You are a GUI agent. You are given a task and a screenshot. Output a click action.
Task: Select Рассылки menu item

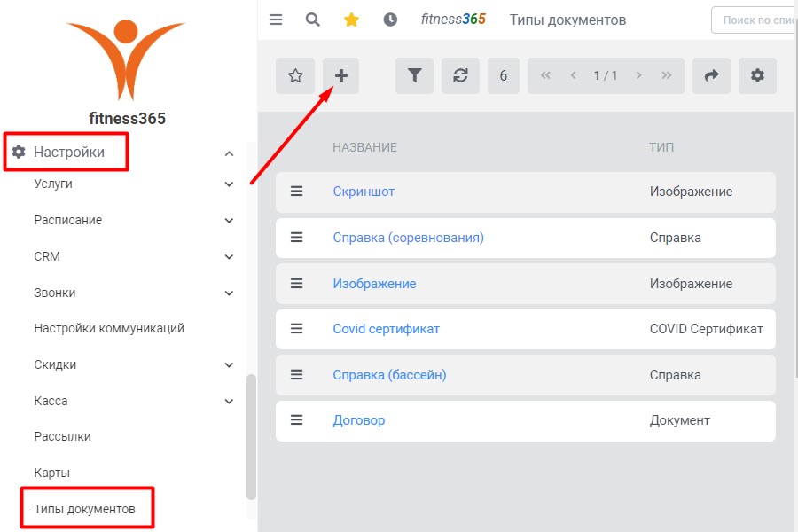click(63, 437)
